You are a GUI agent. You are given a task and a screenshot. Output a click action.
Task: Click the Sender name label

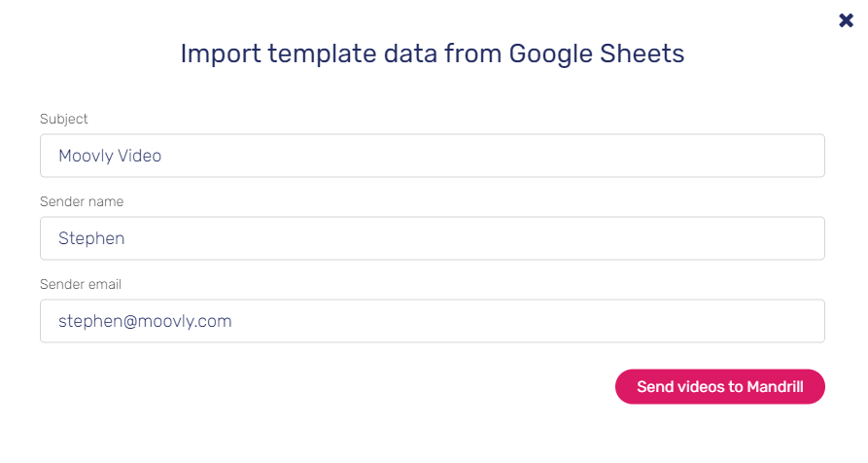(x=82, y=201)
